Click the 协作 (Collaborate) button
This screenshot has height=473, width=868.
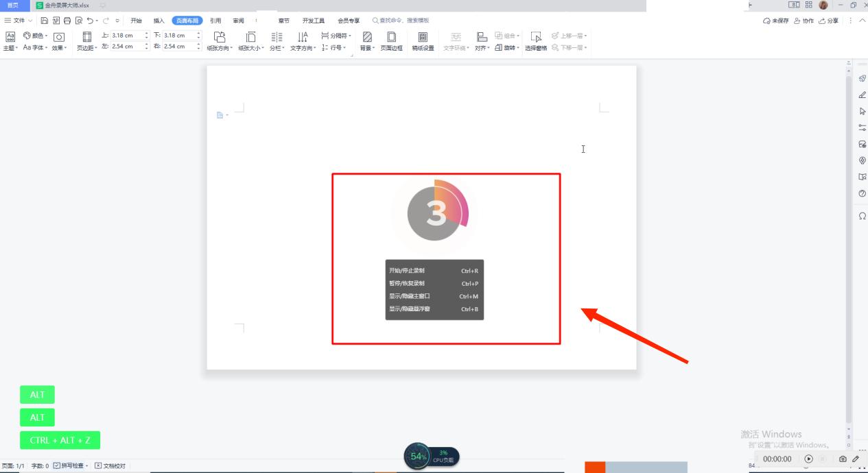click(803, 21)
